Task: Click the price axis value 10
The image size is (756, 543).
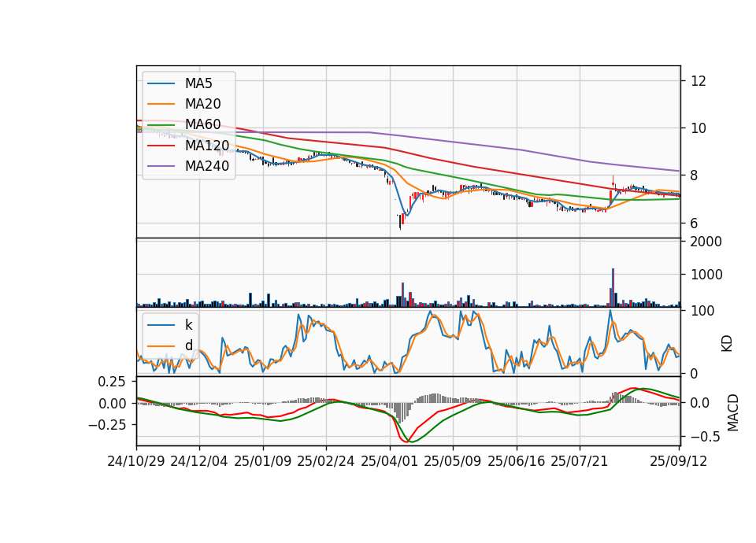Action: [x=699, y=128]
